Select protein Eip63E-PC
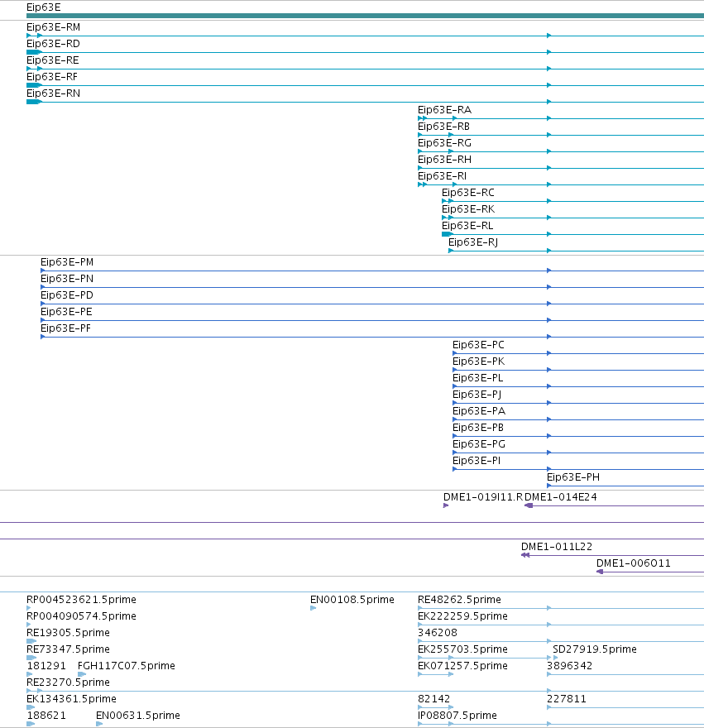The image size is (704, 728). point(478,345)
